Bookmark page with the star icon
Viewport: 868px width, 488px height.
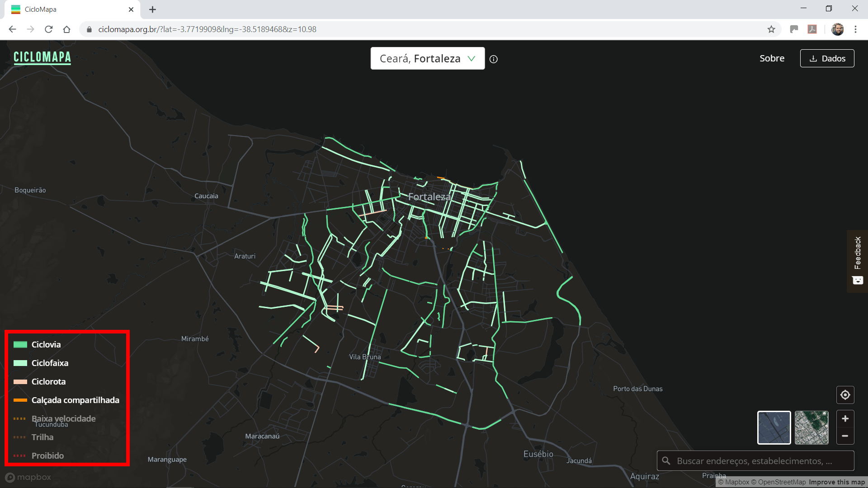click(x=771, y=29)
